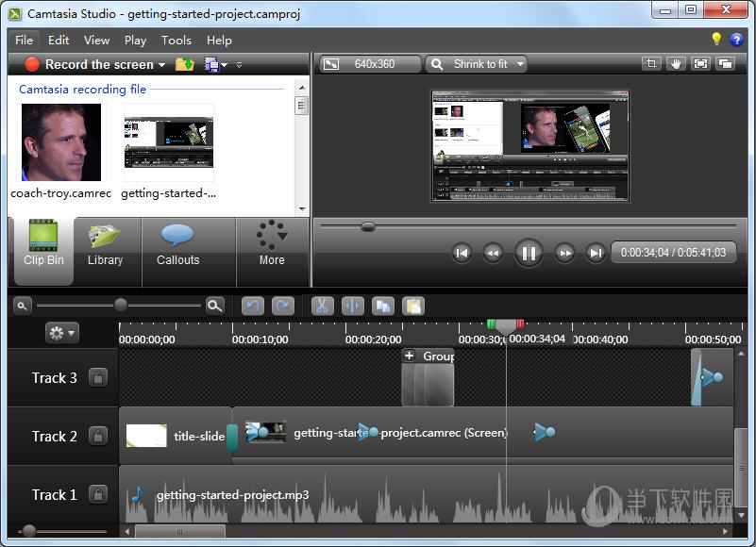
Task: Click the playhead marker at 00:00:34;04
Action: [506, 326]
